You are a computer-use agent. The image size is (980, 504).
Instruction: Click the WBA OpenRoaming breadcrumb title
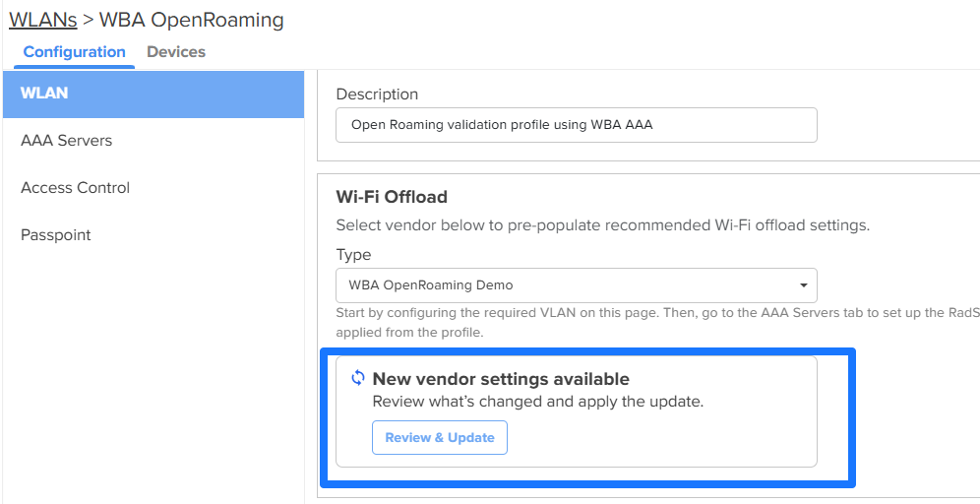tap(192, 20)
